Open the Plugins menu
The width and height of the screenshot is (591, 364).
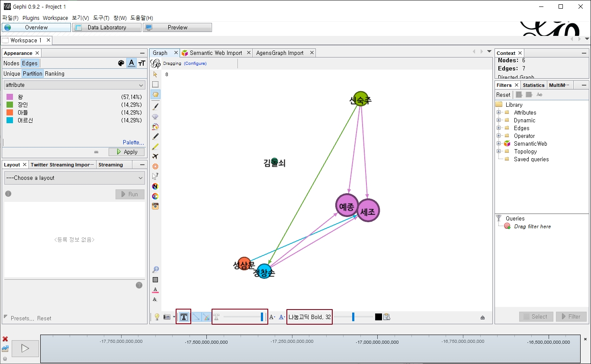[30, 18]
